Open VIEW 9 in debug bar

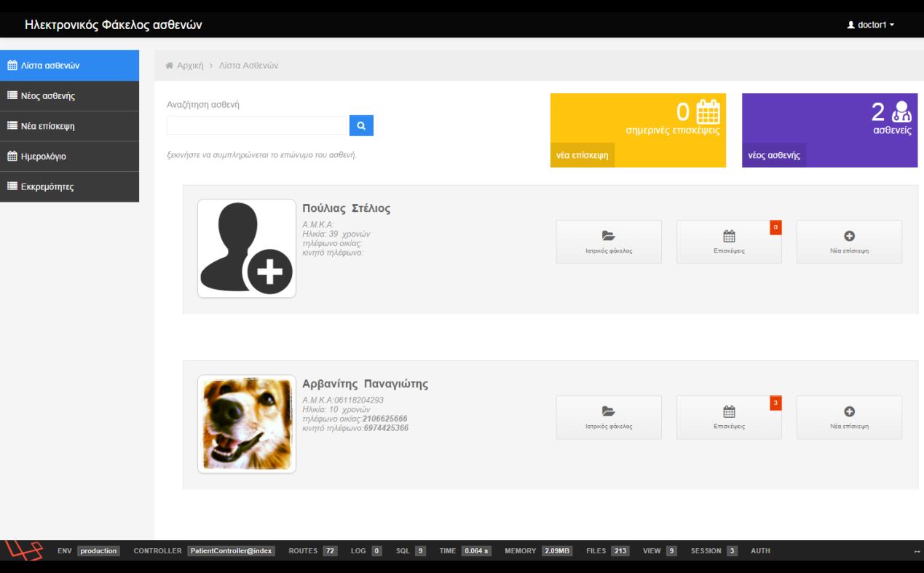point(660,551)
